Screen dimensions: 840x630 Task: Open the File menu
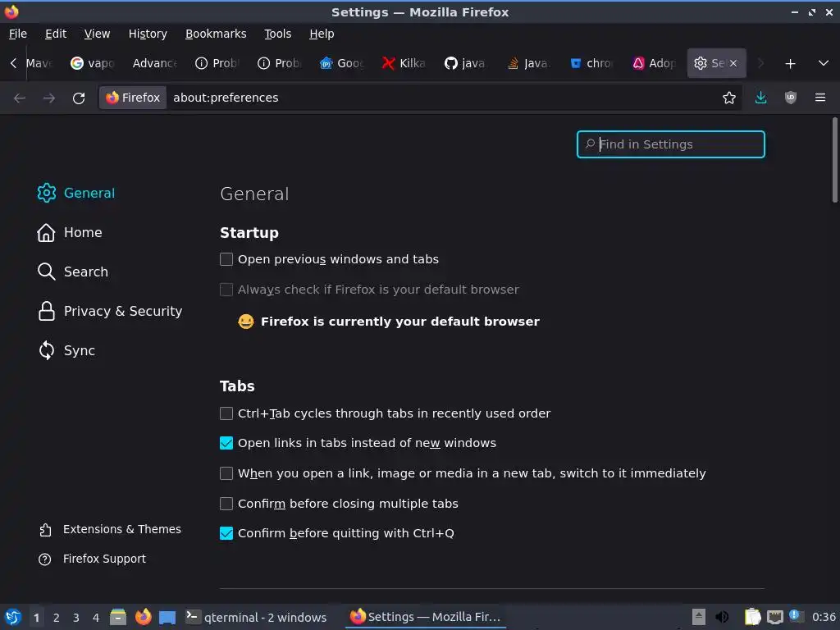tap(18, 34)
